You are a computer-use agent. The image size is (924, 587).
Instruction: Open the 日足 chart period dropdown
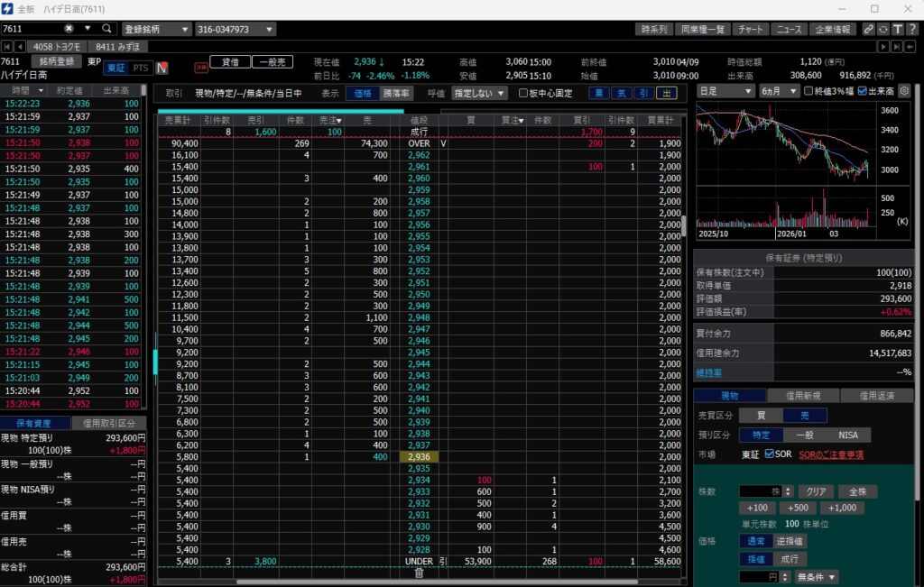pos(725,91)
